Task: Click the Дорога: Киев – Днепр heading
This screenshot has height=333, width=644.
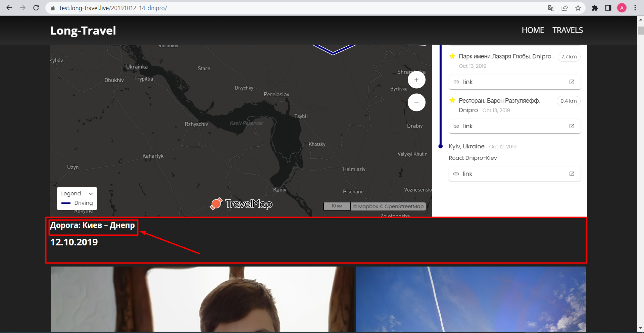Action: (x=93, y=225)
